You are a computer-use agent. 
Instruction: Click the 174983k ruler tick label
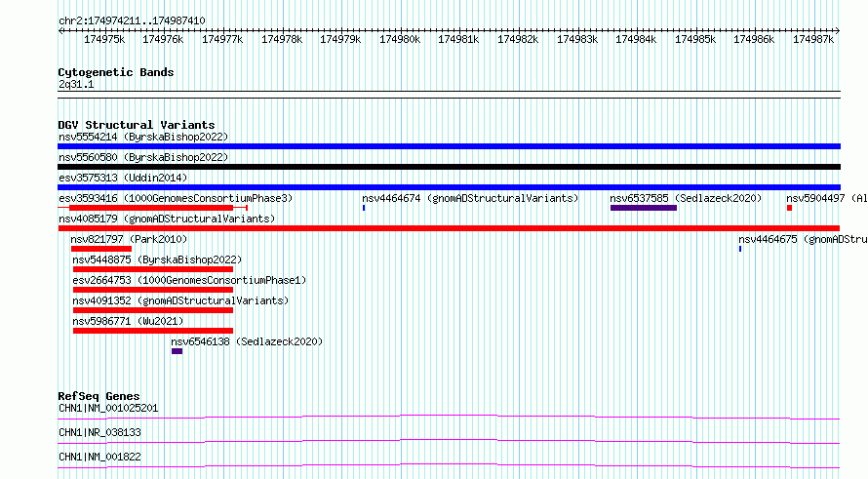576,39
